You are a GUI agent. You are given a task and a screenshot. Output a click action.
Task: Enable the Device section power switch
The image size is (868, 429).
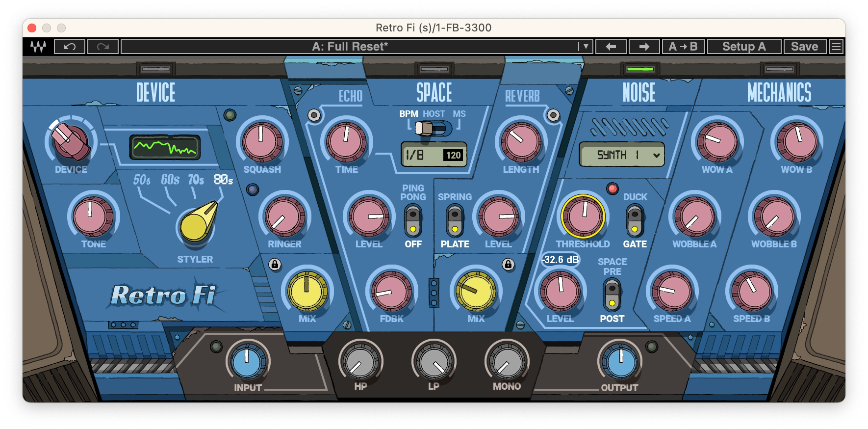point(156,69)
